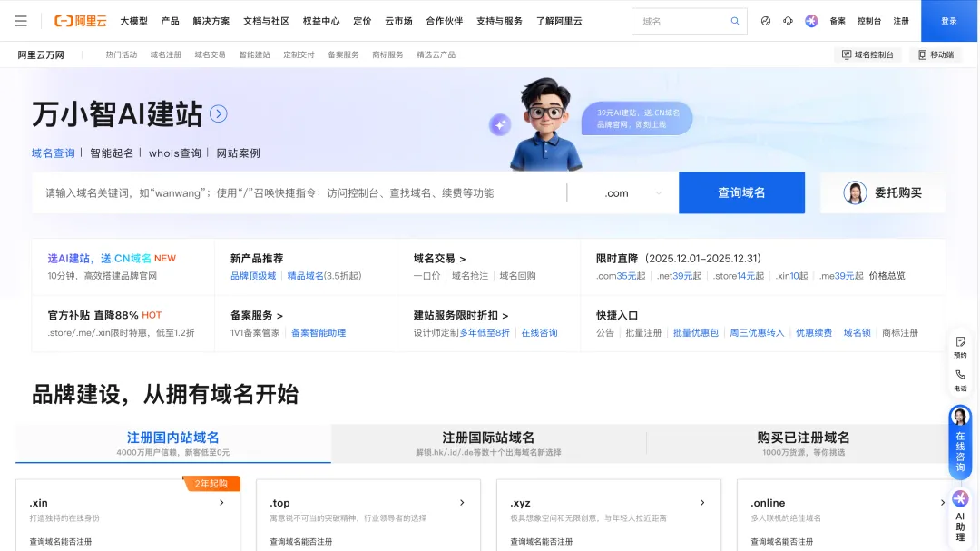Click the sparkle bubble beside the mascot

click(x=500, y=124)
